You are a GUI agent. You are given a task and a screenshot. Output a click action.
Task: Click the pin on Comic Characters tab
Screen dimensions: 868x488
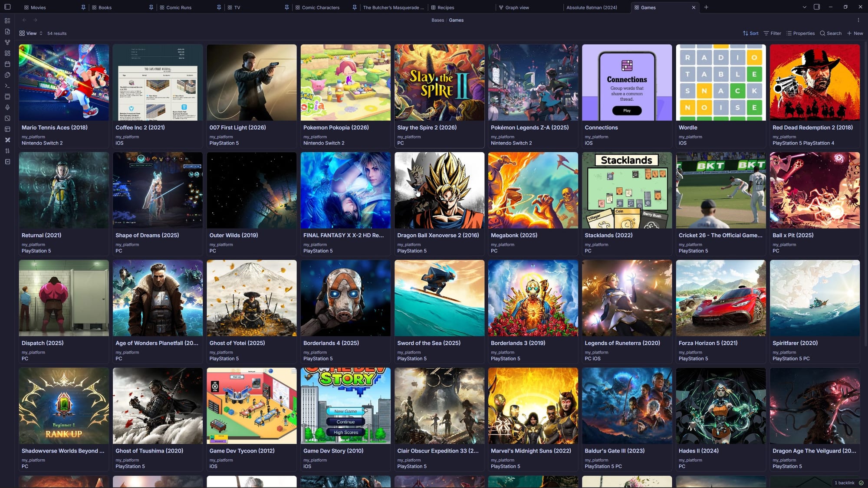pos(355,7)
